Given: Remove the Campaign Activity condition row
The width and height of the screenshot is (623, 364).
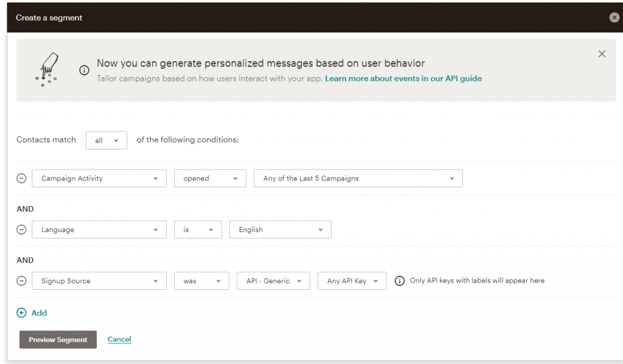Looking at the screenshot, I should 21,178.
